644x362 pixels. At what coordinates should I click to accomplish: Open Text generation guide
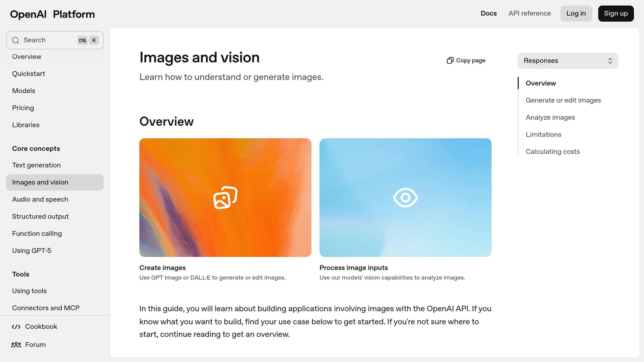tap(36, 165)
